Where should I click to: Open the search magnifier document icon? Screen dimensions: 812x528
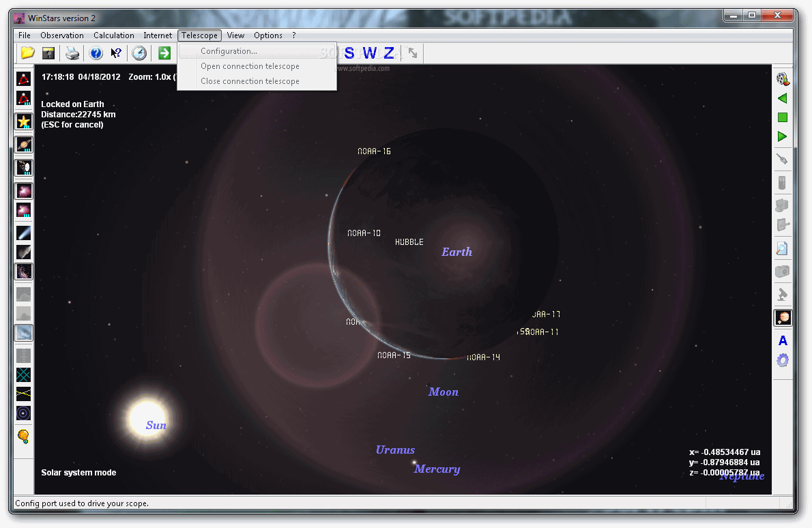point(783,248)
